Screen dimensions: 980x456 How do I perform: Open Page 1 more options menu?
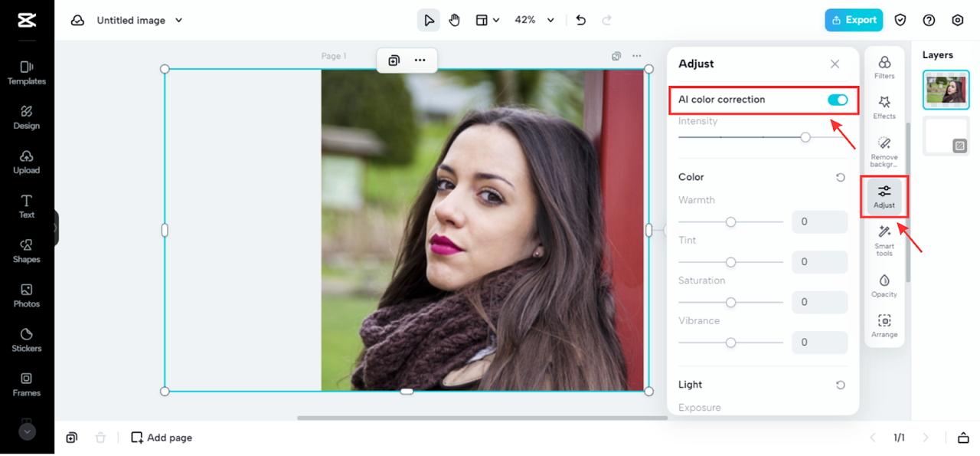pyautogui.click(x=636, y=56)
